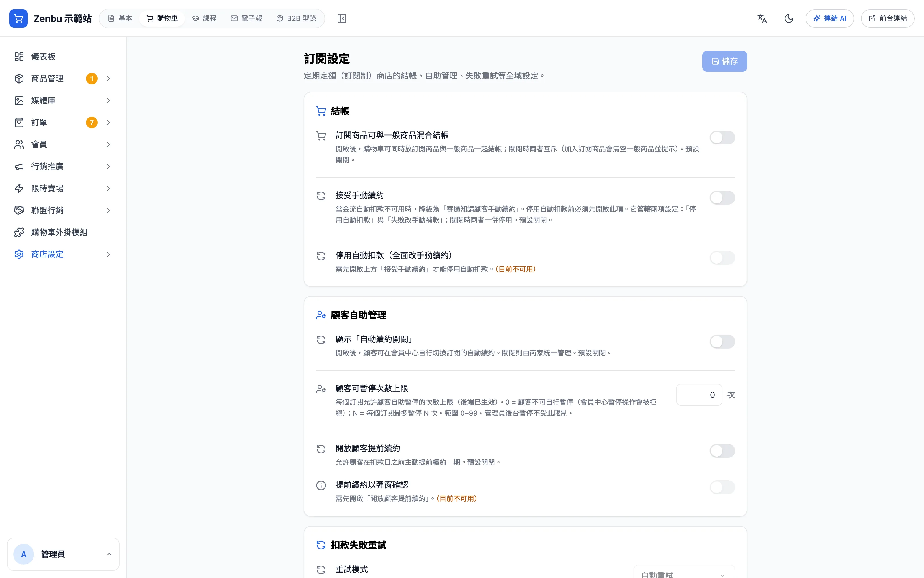
Task: Toggle 停用自動扣款 switch
Action: coord(722,258)
